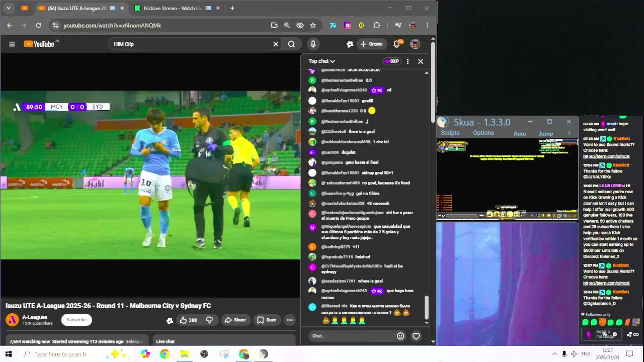
Task: Clear the YouTube search text
Action: pyautogui.click(x=276, y=44)
